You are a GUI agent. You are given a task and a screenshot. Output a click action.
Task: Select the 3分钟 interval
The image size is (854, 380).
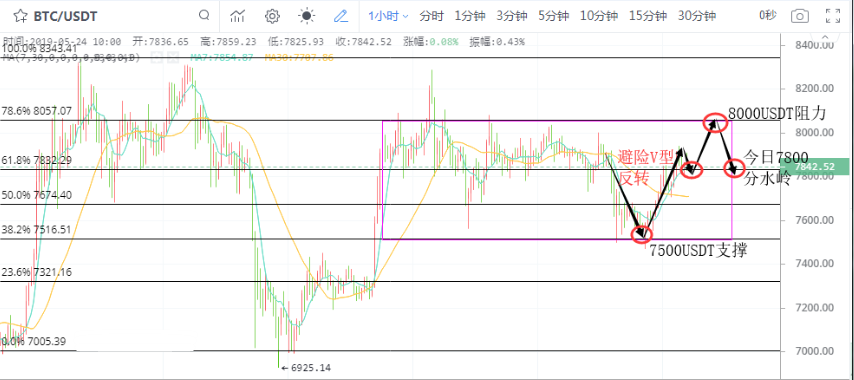tap(511, 16)
